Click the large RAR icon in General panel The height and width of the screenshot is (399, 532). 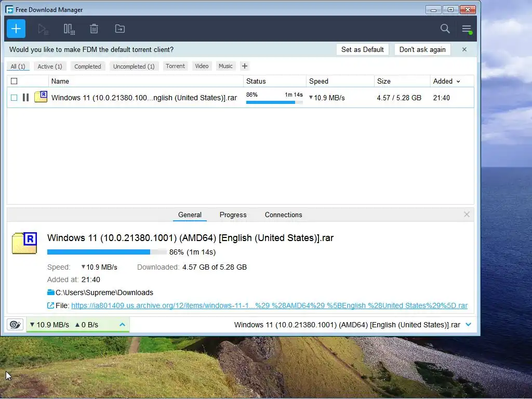click(x=24, y=243)
